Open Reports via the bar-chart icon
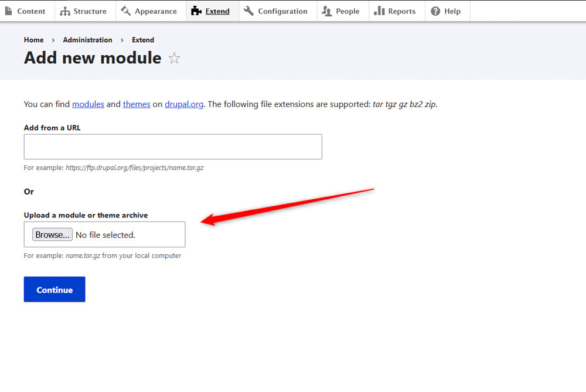This screenshot has height=392, width=586. tap(379, 11)
